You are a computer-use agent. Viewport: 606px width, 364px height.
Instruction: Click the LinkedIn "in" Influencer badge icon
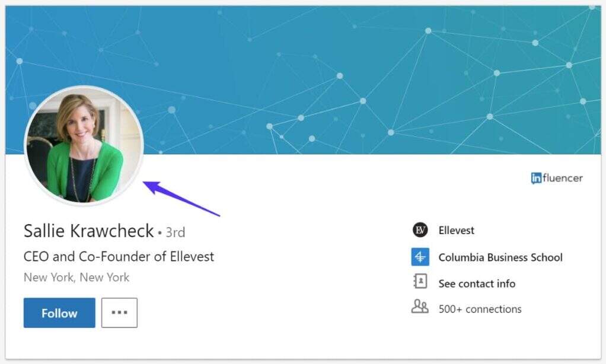pos(536,178)
